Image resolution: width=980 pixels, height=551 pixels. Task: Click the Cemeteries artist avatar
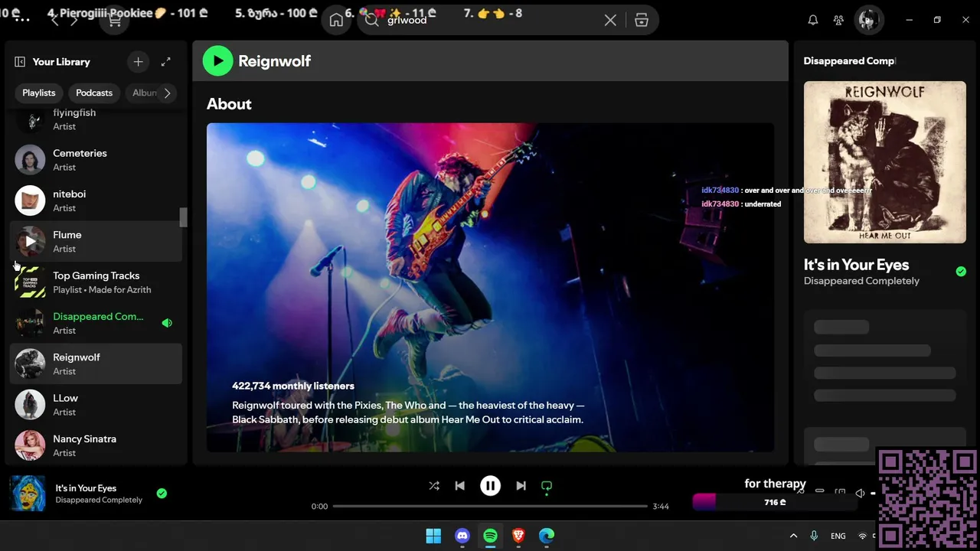[x=30, y=160]
